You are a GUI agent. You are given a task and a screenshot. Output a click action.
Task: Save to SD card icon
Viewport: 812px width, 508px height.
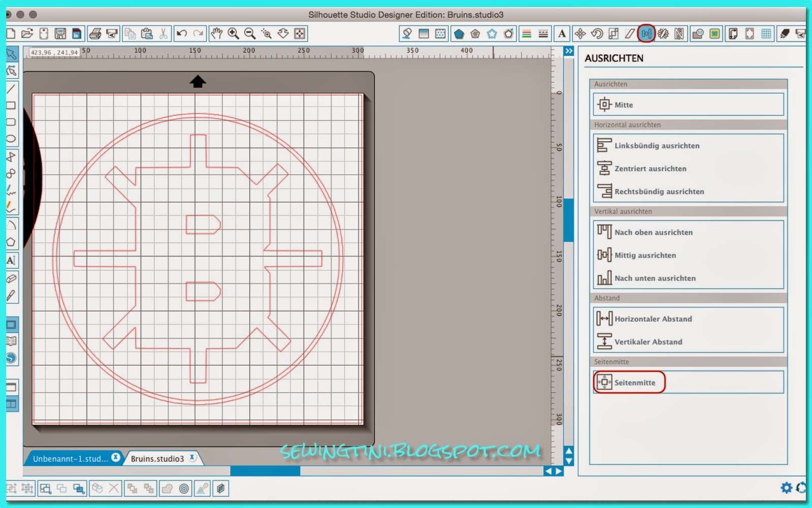77,34
